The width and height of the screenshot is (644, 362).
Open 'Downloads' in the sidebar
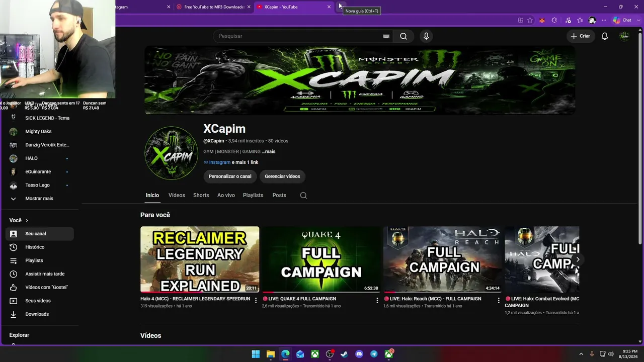pos(40,314)
